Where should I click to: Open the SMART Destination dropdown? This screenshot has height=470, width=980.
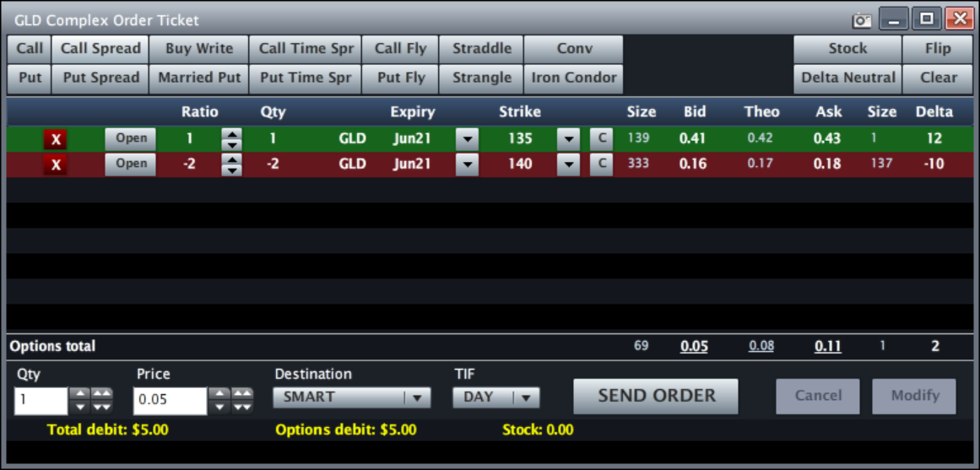click(x=352, y=397)
